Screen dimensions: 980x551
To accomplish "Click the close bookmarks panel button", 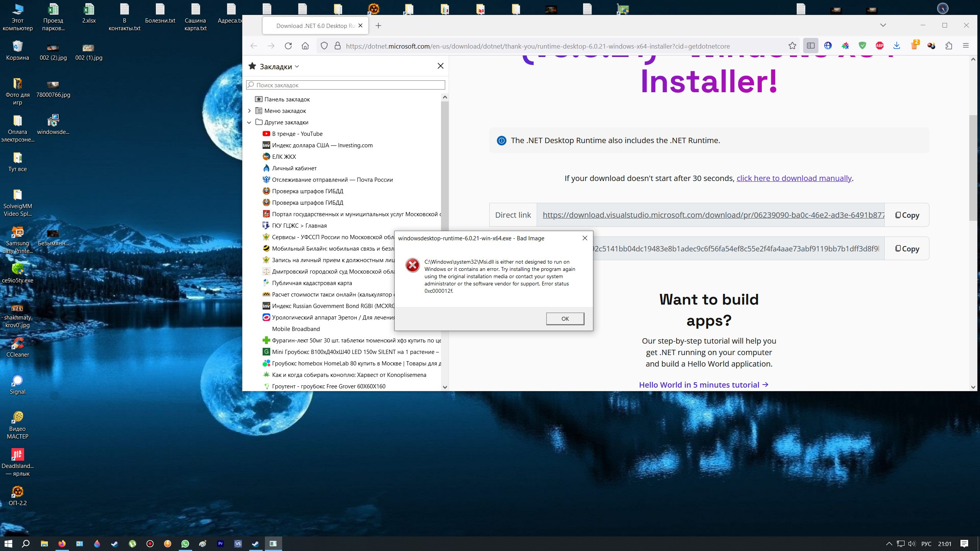I will tap(440, 66).
